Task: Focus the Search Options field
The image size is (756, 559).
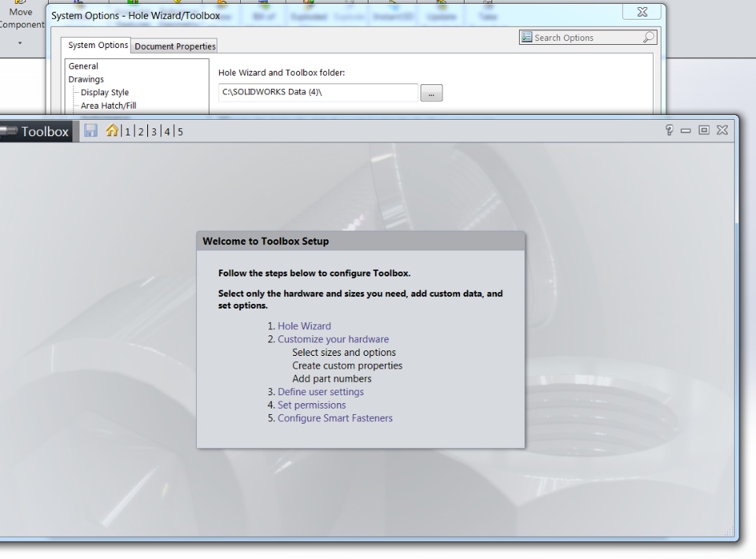Action: [x=587, y=38]
